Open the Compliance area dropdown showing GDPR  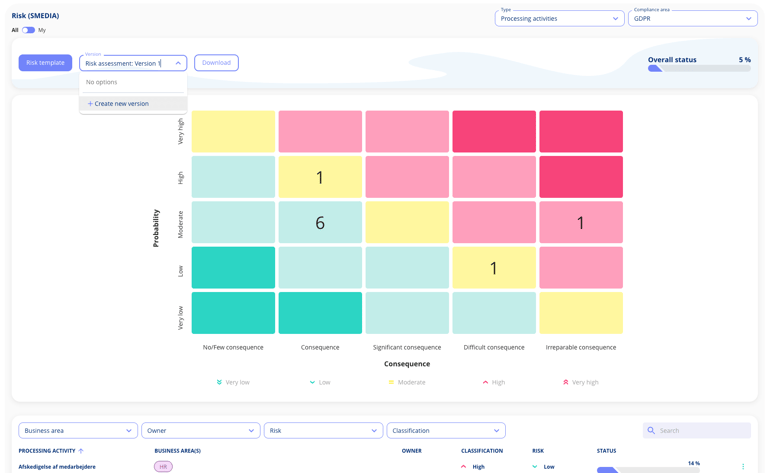point(693,19)
